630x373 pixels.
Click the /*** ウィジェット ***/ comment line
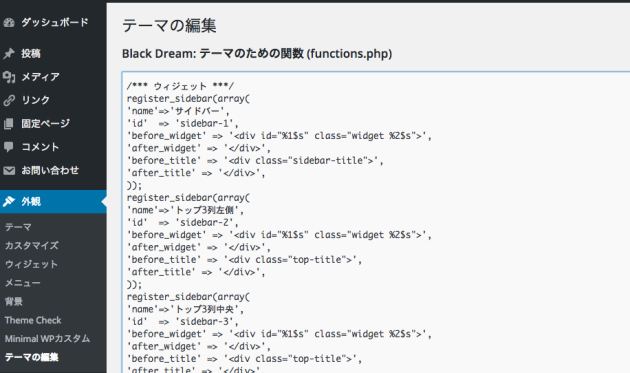[180, 86]
